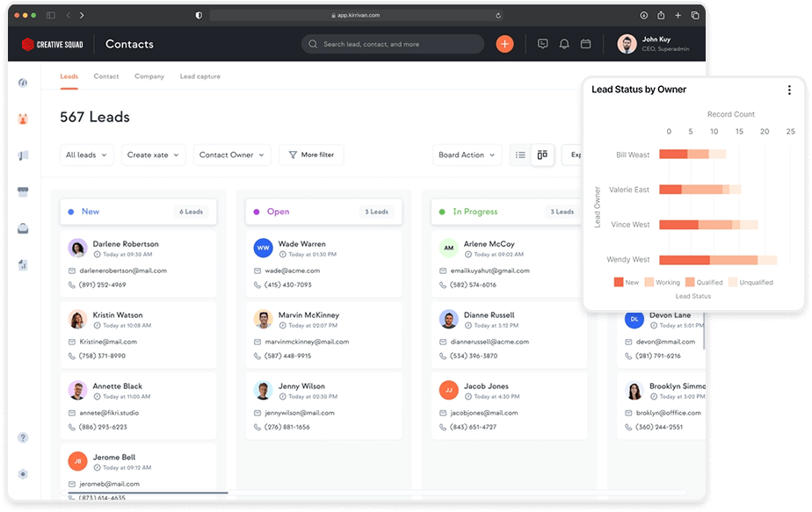Viewport: 812px width, 512px height.
Task: Click the lead search input field
Action: pyautogui.click(x=393, y=44)
